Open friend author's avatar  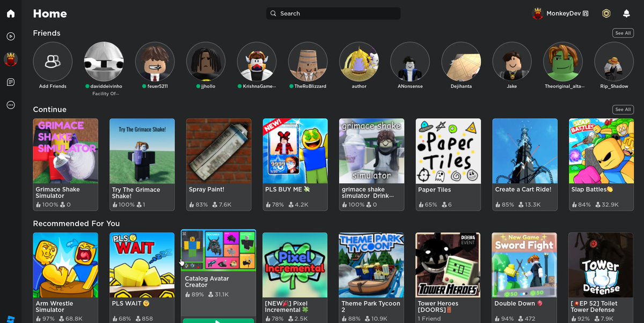click(x=359, y=62)
